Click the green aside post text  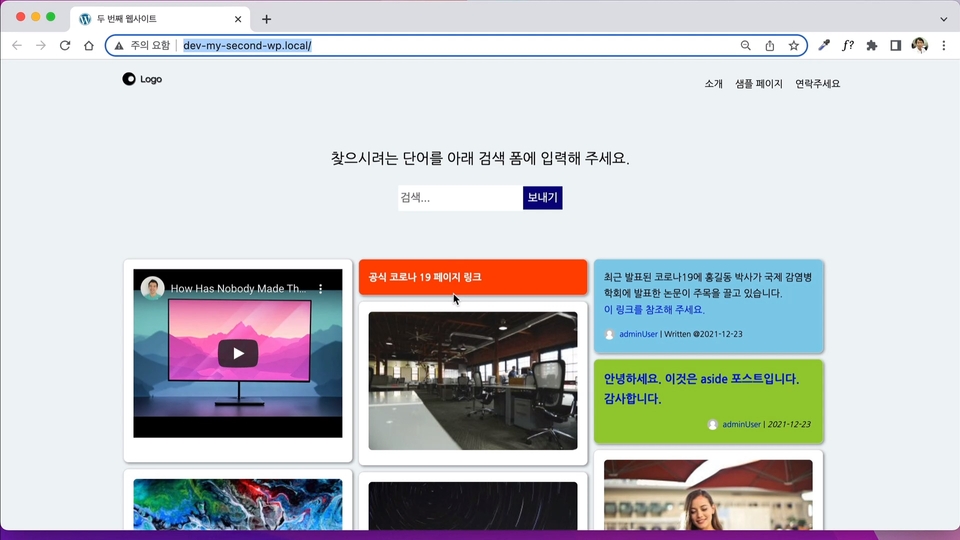[x=701, y=389]
